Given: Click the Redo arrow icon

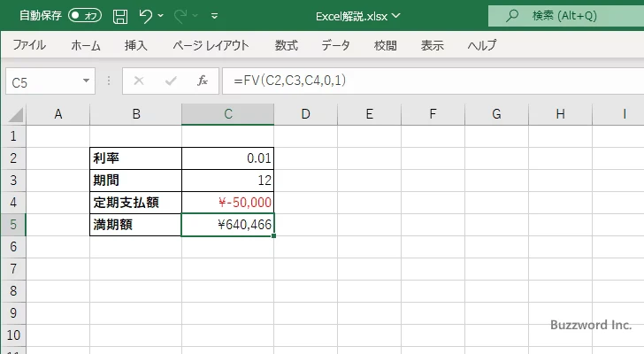Looking at the screenshot, I should tap(180, 16).
